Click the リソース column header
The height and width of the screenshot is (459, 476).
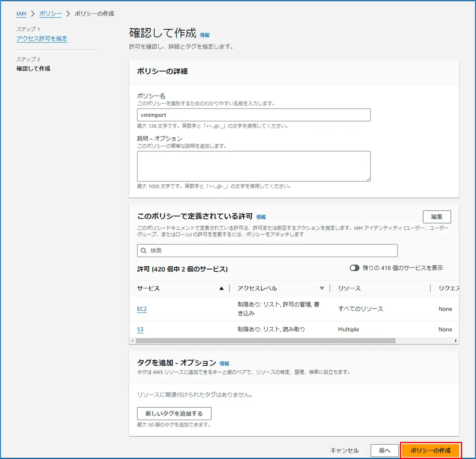pyautogui.click(x=349, y=288)
